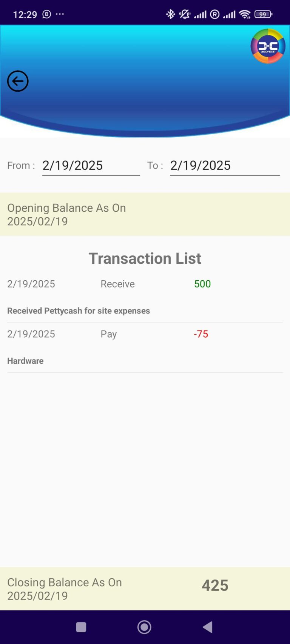Tap the -75 payment amount
Image resolution: width=290 pixels, height=644 pixels.
coord(201,334)
